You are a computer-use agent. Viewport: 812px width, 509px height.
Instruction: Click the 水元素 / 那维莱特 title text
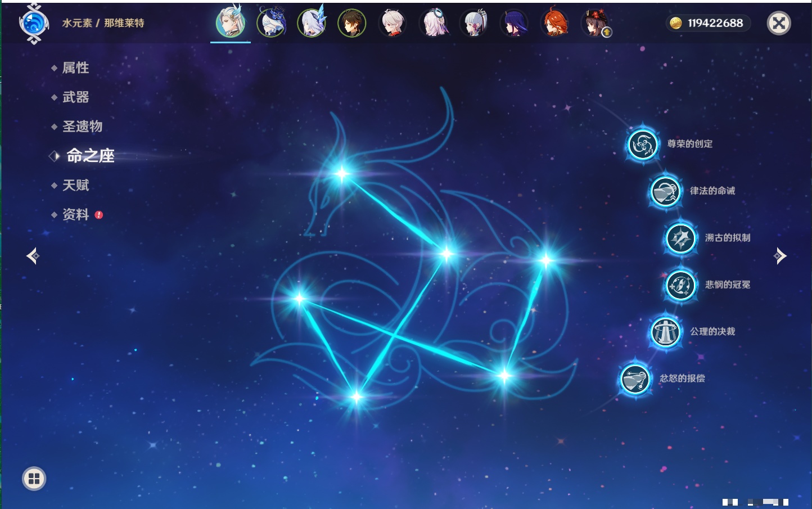point(103,23)
